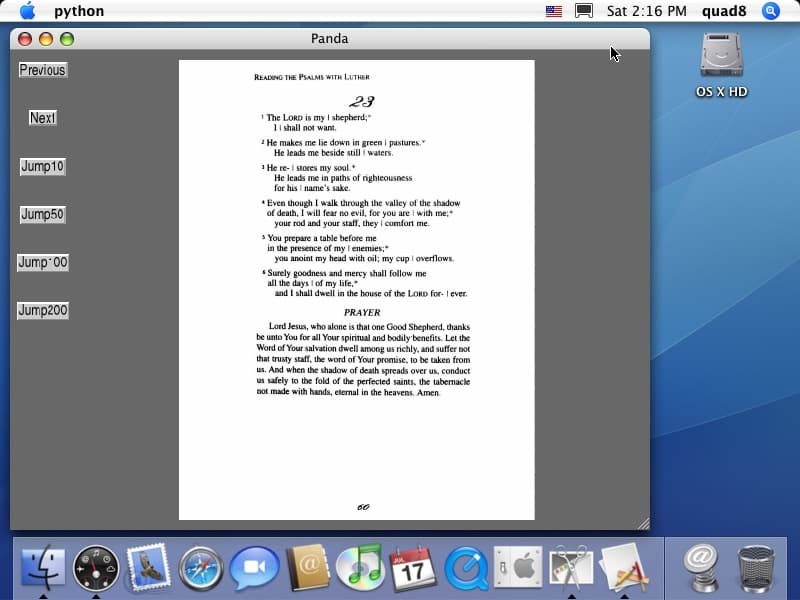Open the quad8 user menu
Screen dimensions: 800x600
[x=723, y=11]
